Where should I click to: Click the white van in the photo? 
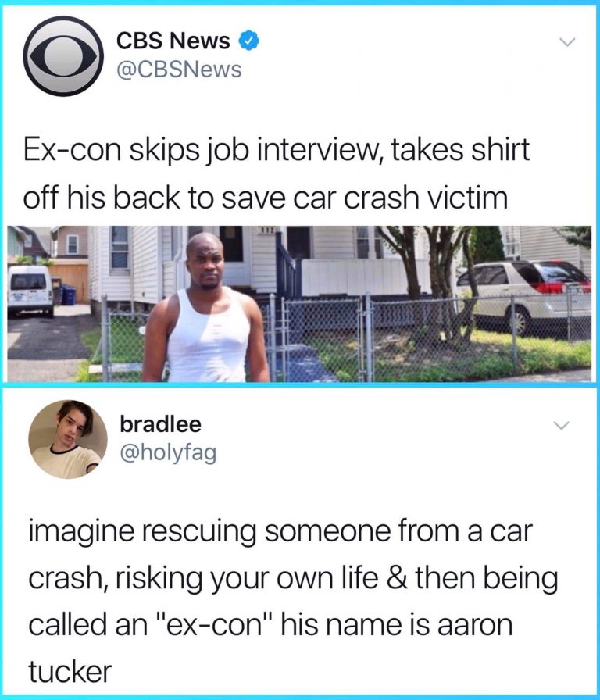30,290
